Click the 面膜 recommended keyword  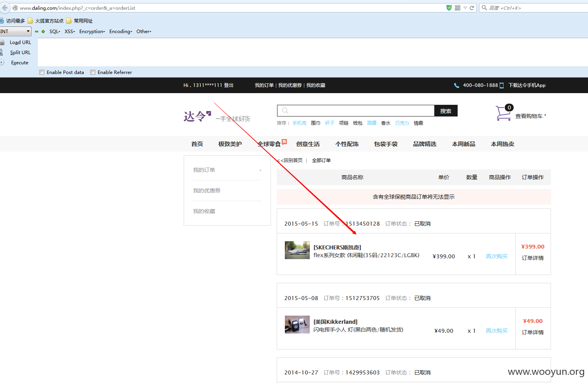[x=372, y=123]
